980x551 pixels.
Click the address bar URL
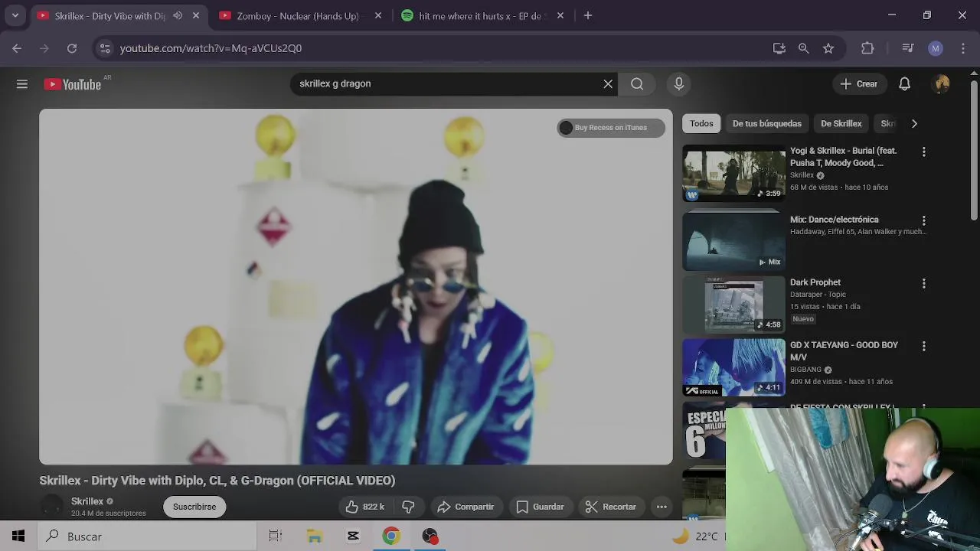coord(211,48)
